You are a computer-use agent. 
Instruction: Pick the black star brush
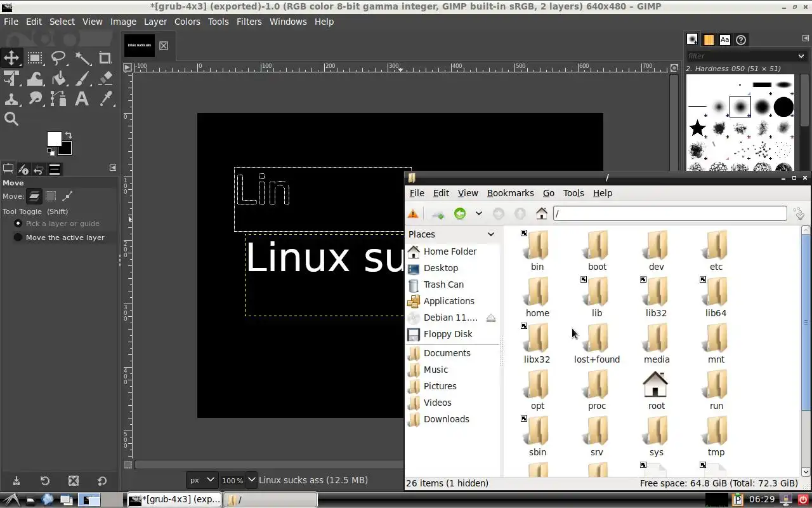(x=697, y=128)
